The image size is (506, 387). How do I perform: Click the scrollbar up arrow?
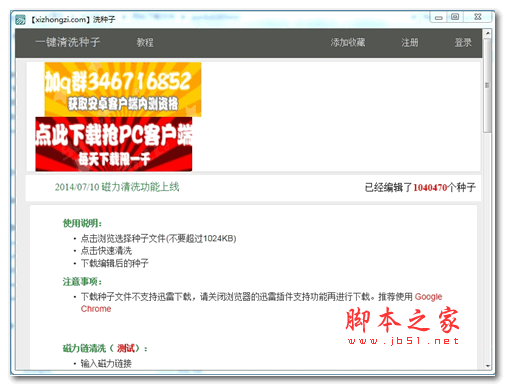point(488,33)
